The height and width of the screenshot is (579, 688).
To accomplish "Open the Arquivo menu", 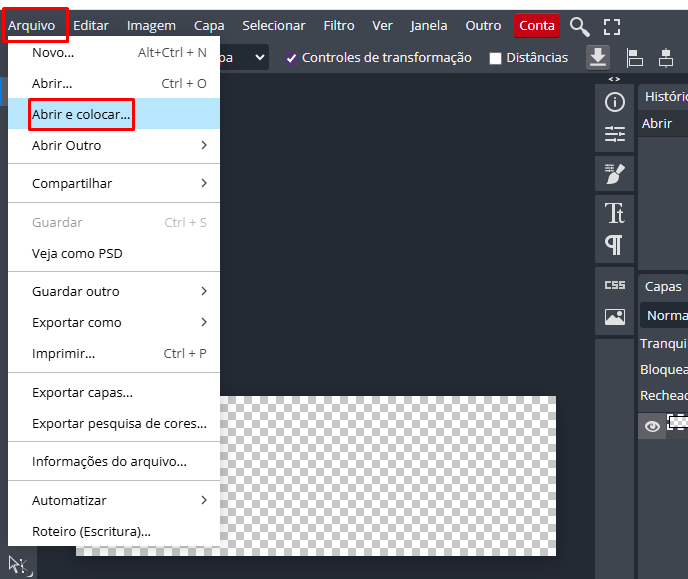I will (x=32, y=26).
